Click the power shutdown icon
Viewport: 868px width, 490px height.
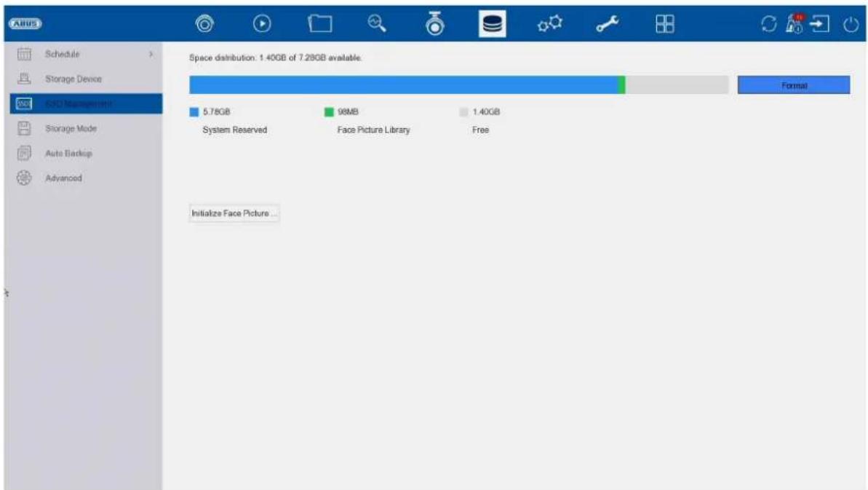(x=851, y=24)
